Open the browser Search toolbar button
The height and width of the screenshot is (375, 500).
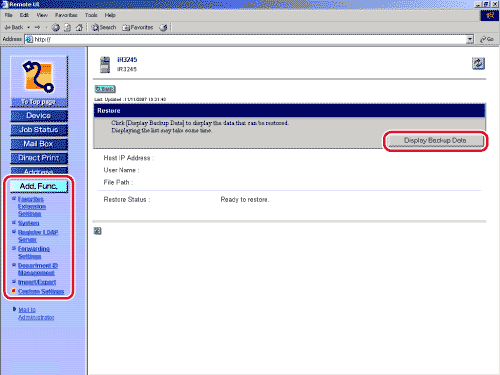click(104, 27)
